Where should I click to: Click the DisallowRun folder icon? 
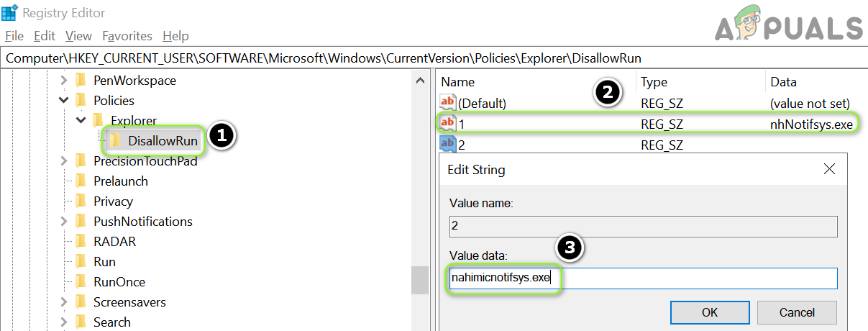[115, 141]
